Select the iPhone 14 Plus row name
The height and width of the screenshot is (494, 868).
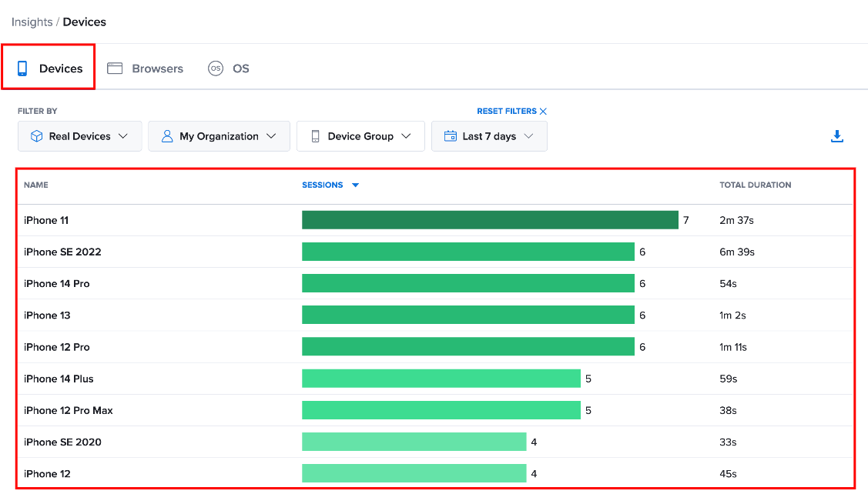coord(59,379)
